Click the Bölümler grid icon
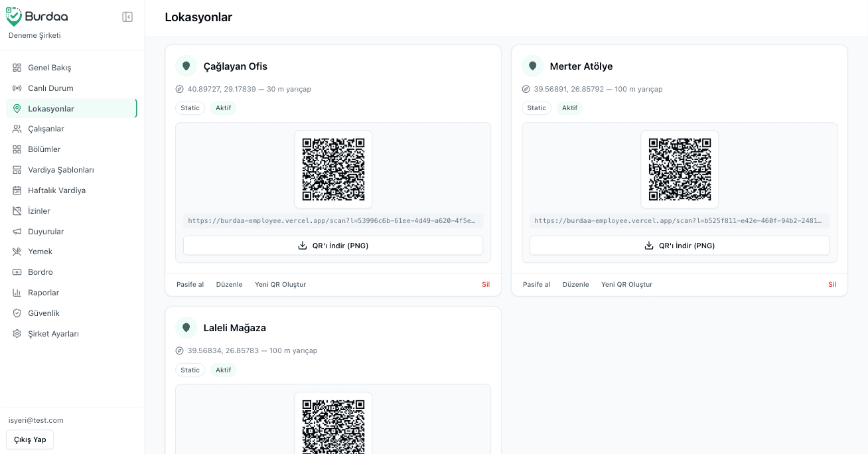The width and height of the screenshot is (868, 454). (x=17, y=149)
